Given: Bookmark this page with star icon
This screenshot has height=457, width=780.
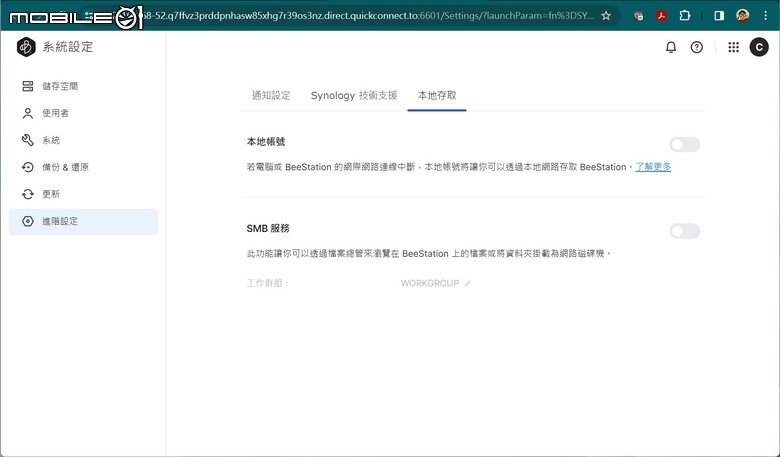Looking at the screenshot, I should [x=606, y=16].
